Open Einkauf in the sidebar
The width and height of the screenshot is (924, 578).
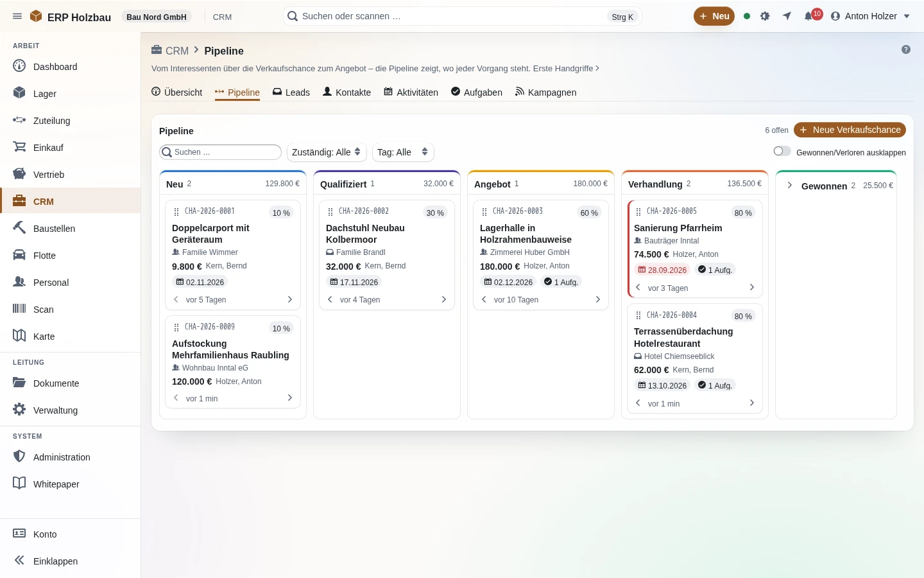71,147
